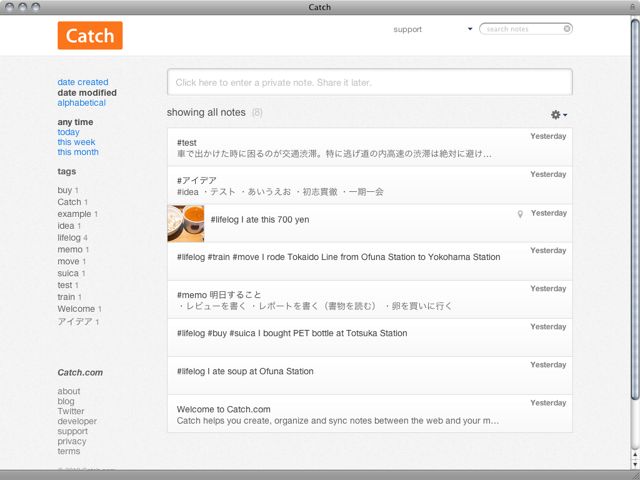Click the Catch.com sidebar heading
The height and width of the screenshot is (480, 640).
pos(80,372)
